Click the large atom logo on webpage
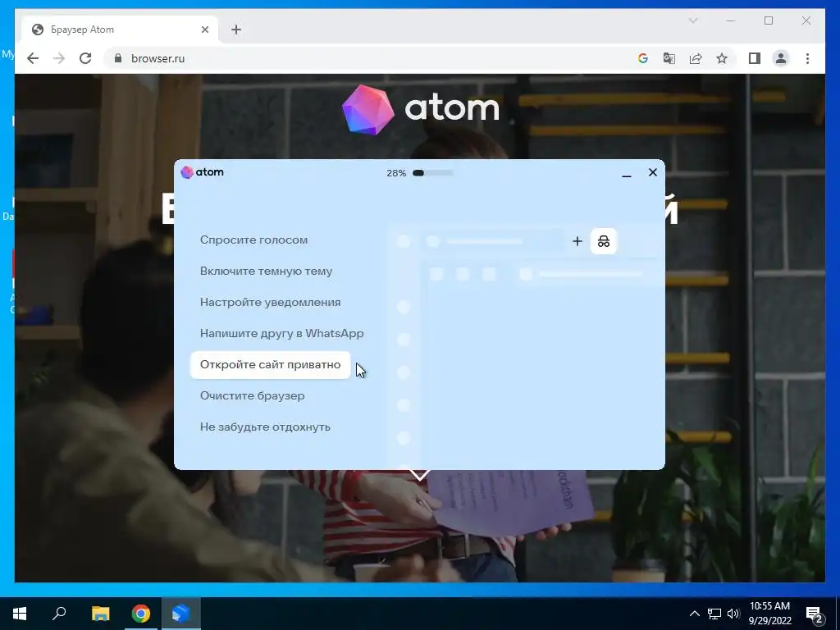 421,109
